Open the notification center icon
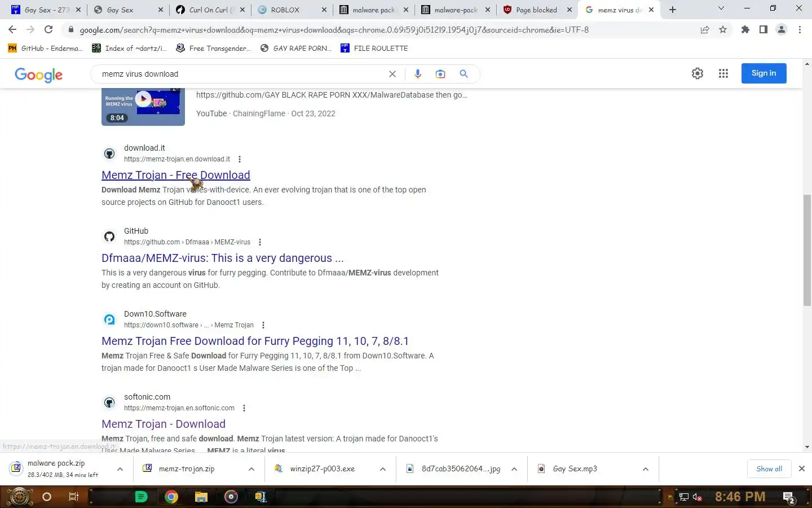Screen dimensions: 812x508 point(789,497)
